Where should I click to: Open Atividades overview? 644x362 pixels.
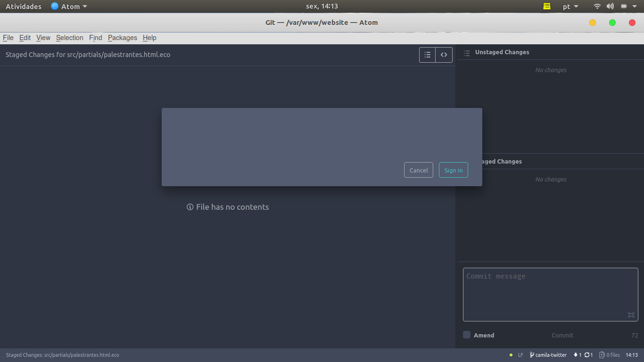pos(24,7)
